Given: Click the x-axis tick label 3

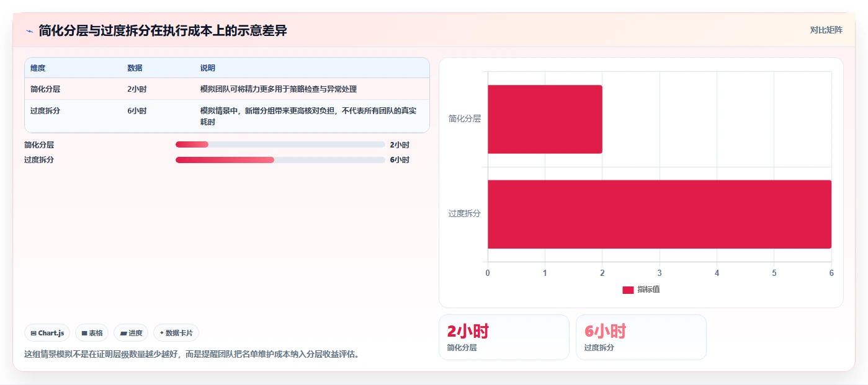Looking at the screenshot, I should [x=660, y=273].
